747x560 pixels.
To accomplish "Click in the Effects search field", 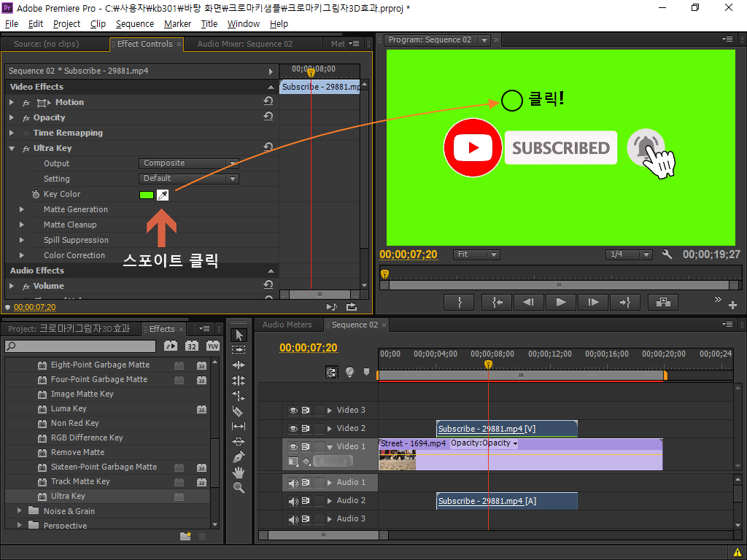I will [x=80, y=346].
